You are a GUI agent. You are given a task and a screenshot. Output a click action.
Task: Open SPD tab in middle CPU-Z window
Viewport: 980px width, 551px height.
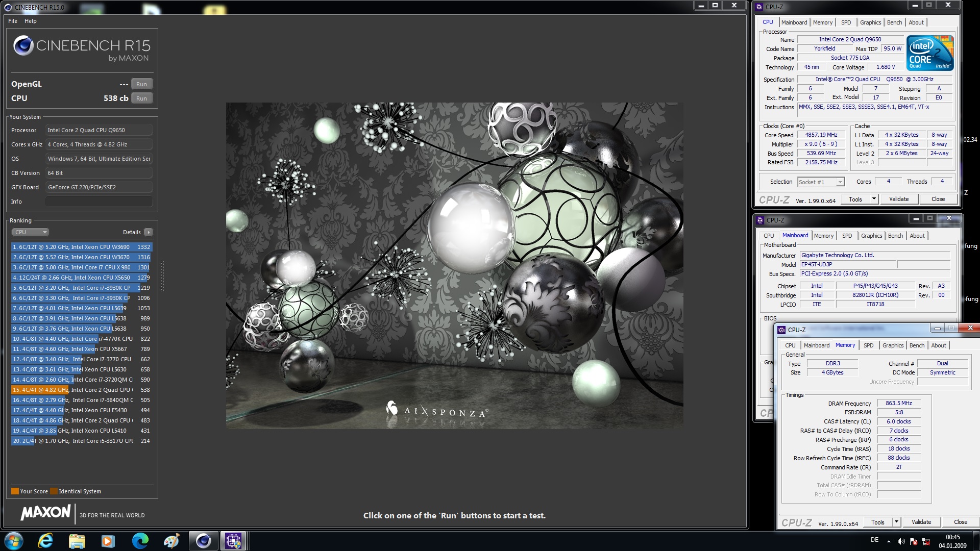(847, 236)
